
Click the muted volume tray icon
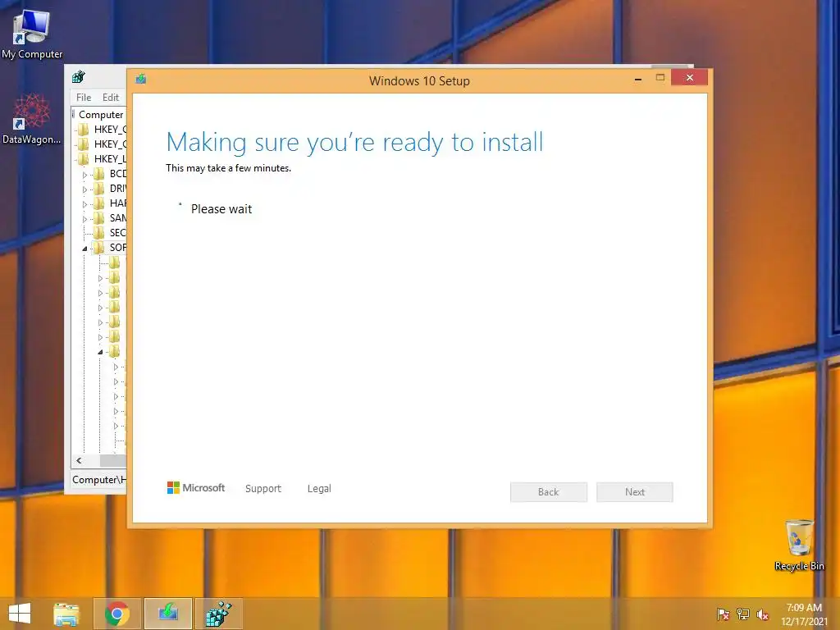pyautogui.click(x=762, y=614)
